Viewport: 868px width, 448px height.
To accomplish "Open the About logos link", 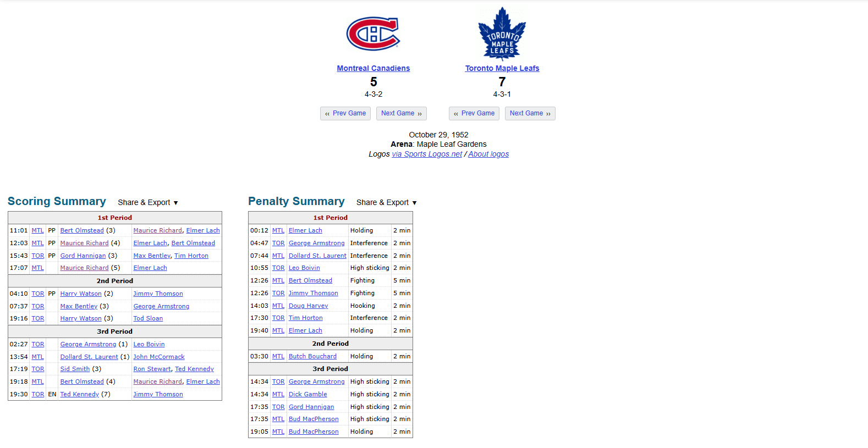I will [x=488, y=154].
